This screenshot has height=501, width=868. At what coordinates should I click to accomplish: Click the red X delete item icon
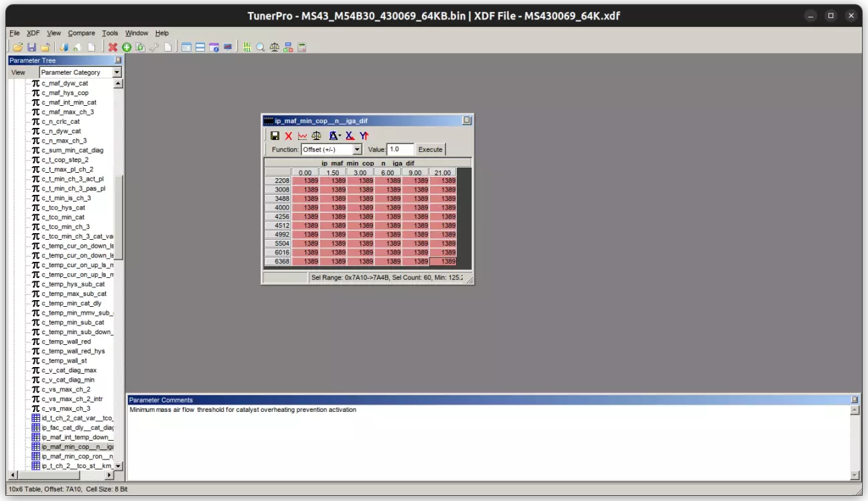coord(113,47)
